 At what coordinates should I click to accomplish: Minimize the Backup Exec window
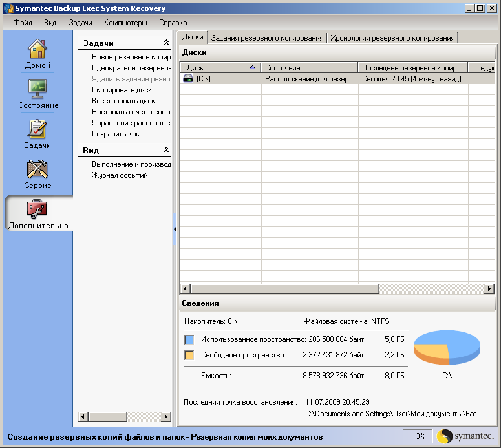469,8
